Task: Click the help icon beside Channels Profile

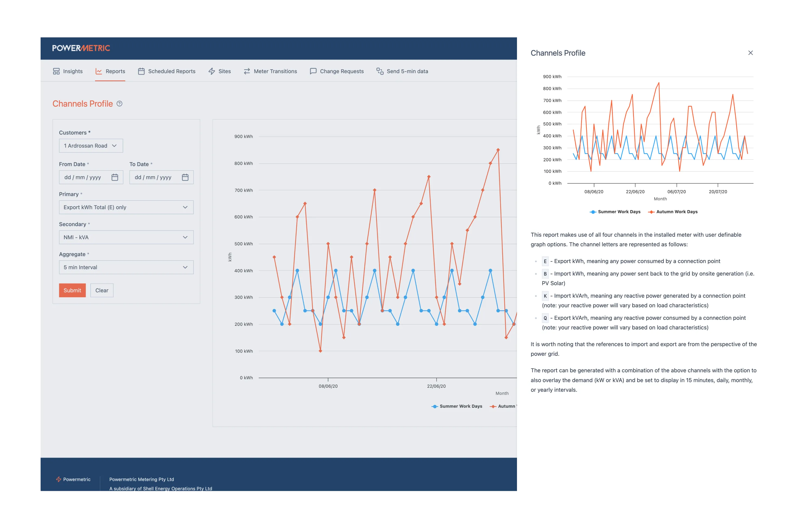Action: [x=119, y=104]
